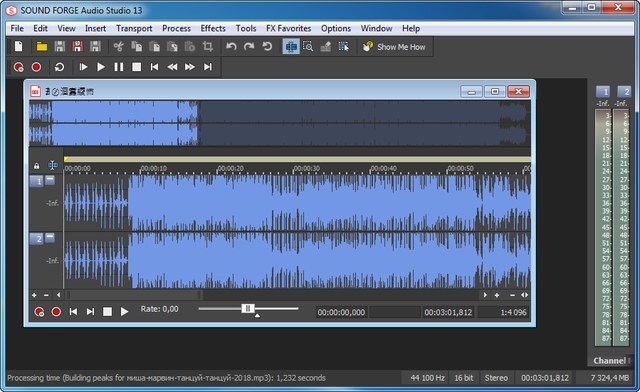Collapse channel 1 with its minimize button
Viewport: 640px width, 392px height.
50,180
